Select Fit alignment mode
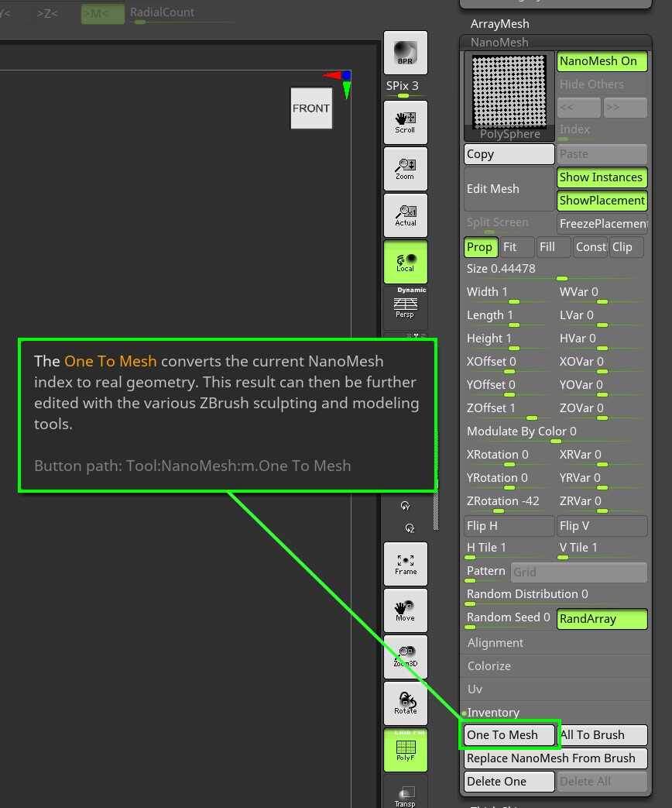672x808 pixels. coord(517,247)
